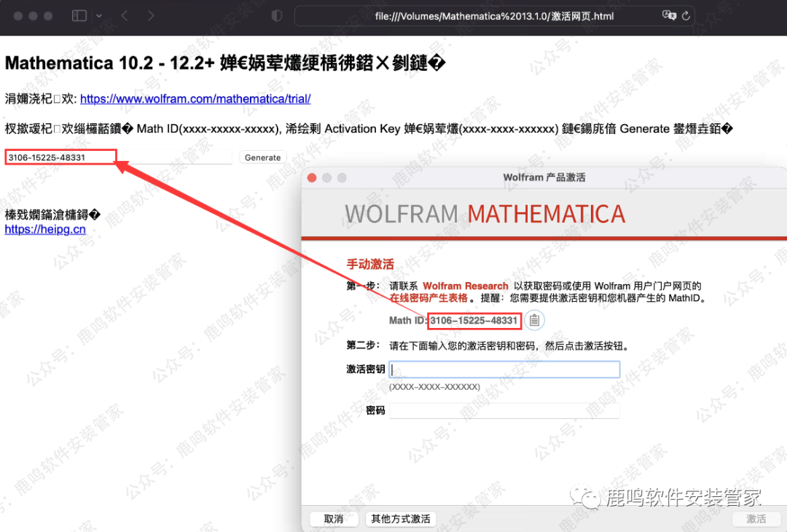Open the 在线密码产生表格 link

click(x=428, y=298)
